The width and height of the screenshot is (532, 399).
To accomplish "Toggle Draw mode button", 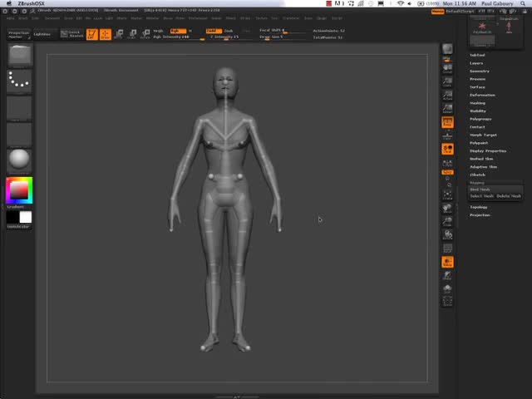I will click(106, 34).
